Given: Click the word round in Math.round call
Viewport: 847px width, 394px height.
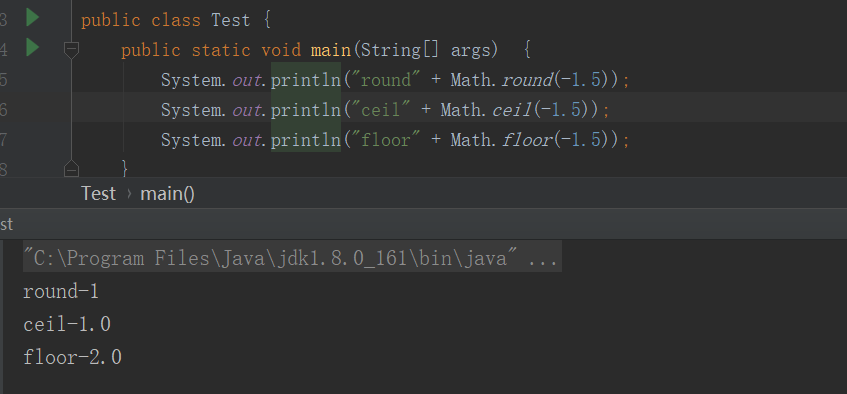Looking at the screenshot, I should pos(527,81).
